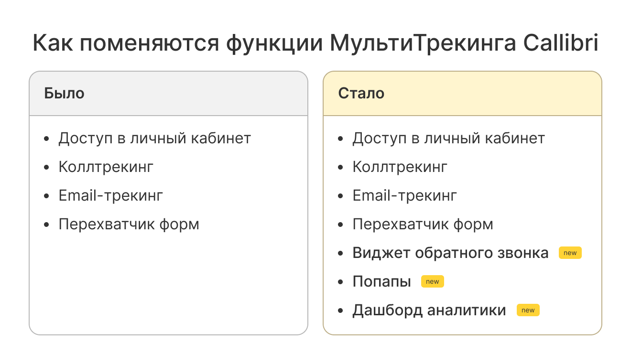Choose Перехватчик форм in the Было list
Image resolution: width=631 pixels, height=364 pixels.
point(129,225)
